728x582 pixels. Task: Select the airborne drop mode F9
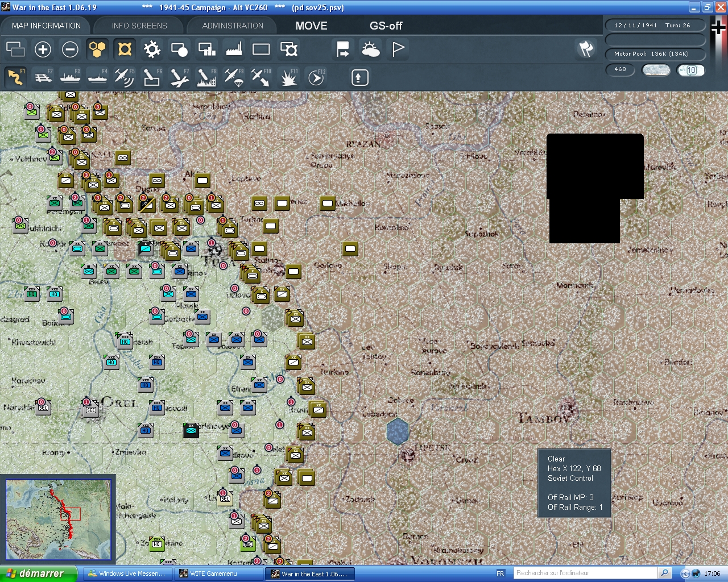coord(234,77)
